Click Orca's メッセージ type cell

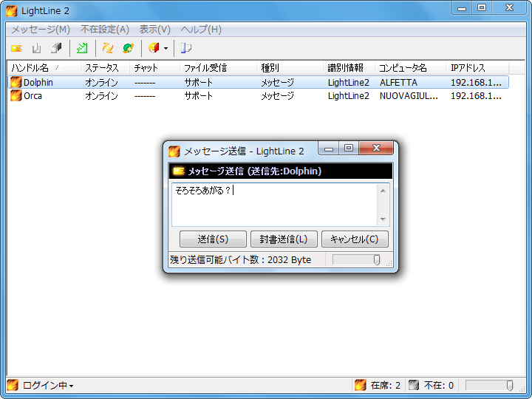[277, 95]
